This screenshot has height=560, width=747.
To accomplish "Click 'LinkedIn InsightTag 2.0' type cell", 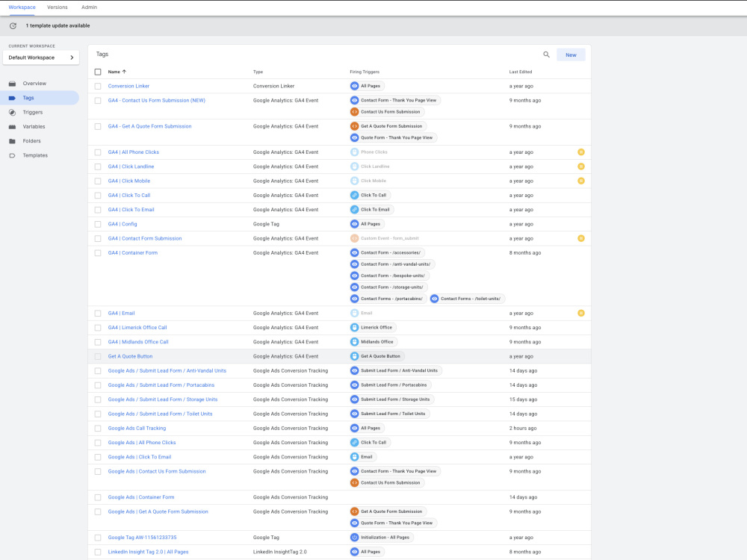I will tap(279, 552).
